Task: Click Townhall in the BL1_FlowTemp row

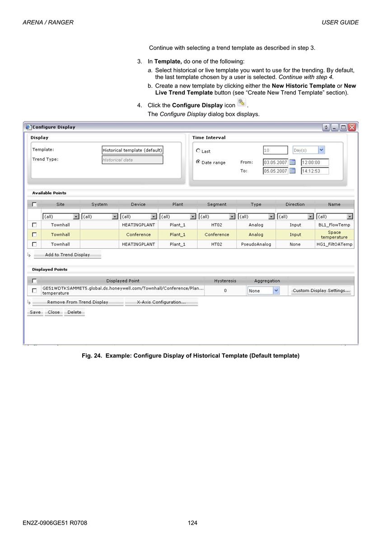Action: tap(61, 225)
